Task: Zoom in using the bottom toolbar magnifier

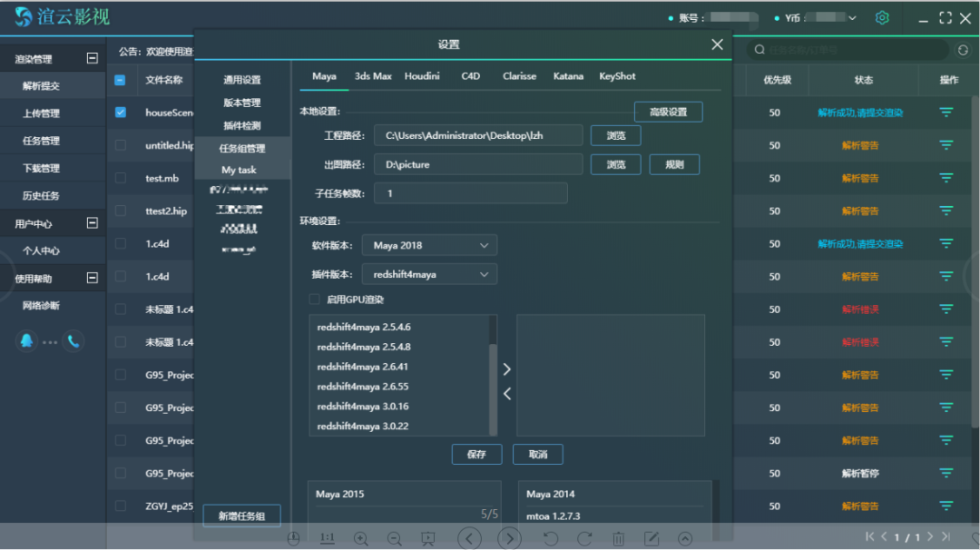Action: click(360, 539)
